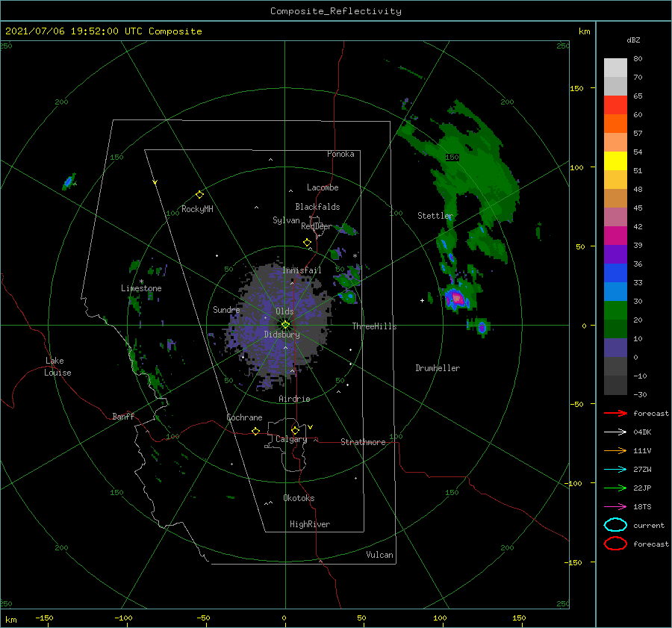Click the Sylvan label on the map
Viewport: 672px width, 628px height.
pos(286,220)
